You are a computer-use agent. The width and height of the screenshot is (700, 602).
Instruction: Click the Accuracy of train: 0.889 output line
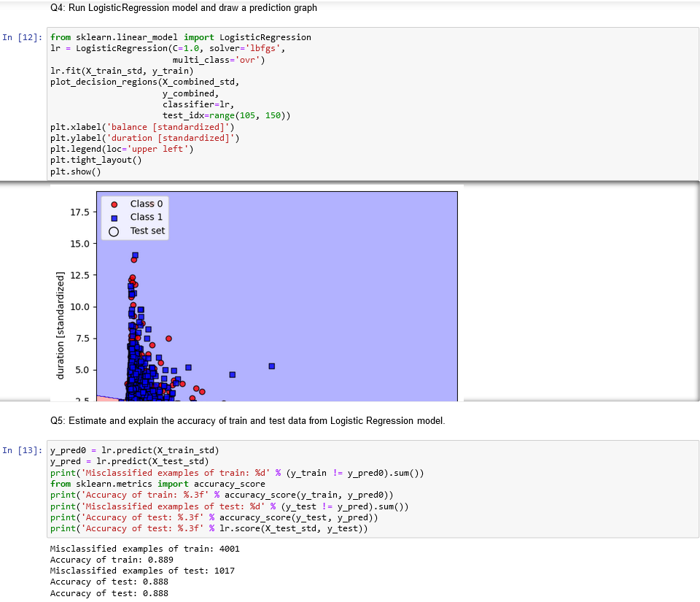[x=109, y=559]
